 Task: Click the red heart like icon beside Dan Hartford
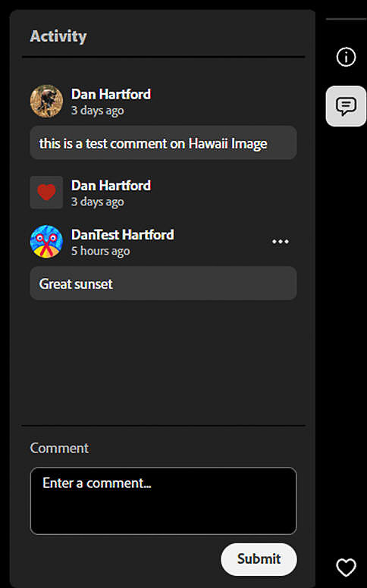46,192
